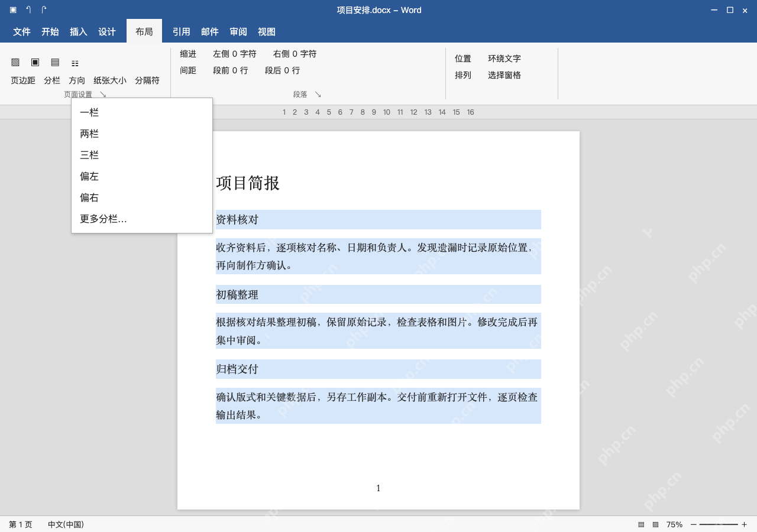The height and width of the screenshot is (532, 757).
Task: Click paragraph starting 确认版式和关键数据
Action: coord(378,406)
